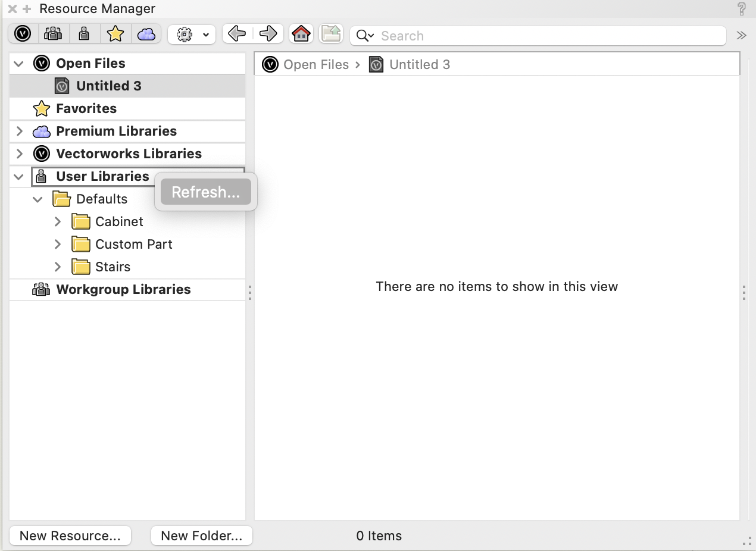
Task: Select the Defaults folder
Action: tap(127, 199)
